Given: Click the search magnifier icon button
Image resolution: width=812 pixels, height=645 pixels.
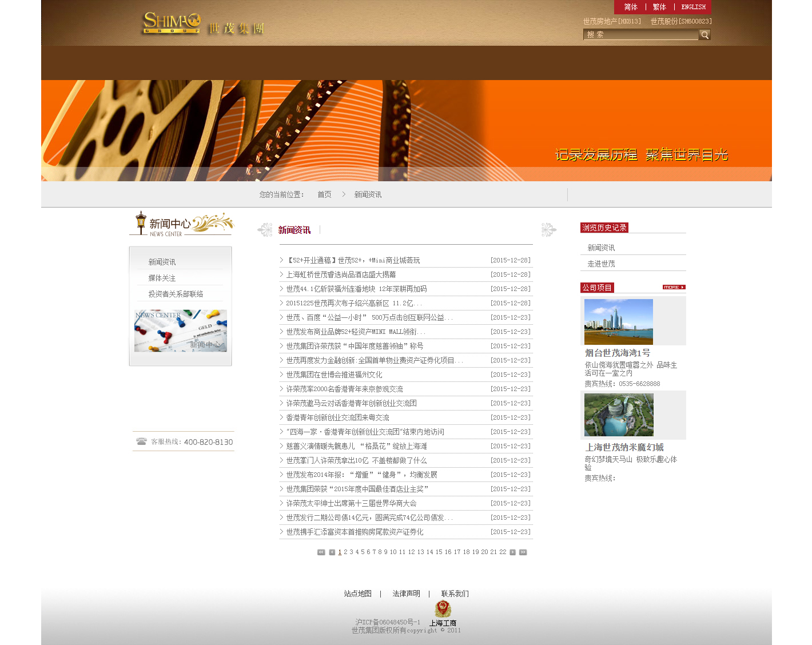Looking at the screenshot, I should point(704,35).
